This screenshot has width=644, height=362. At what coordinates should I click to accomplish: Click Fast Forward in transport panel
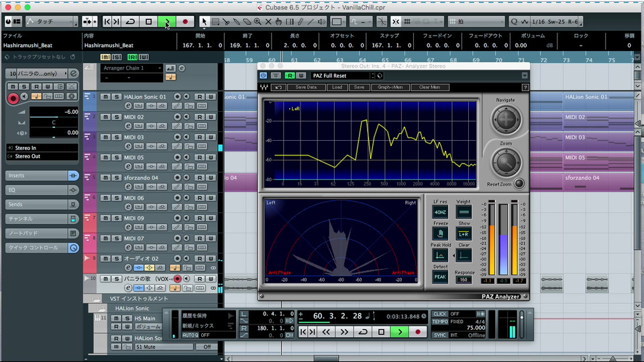(344, 332)
